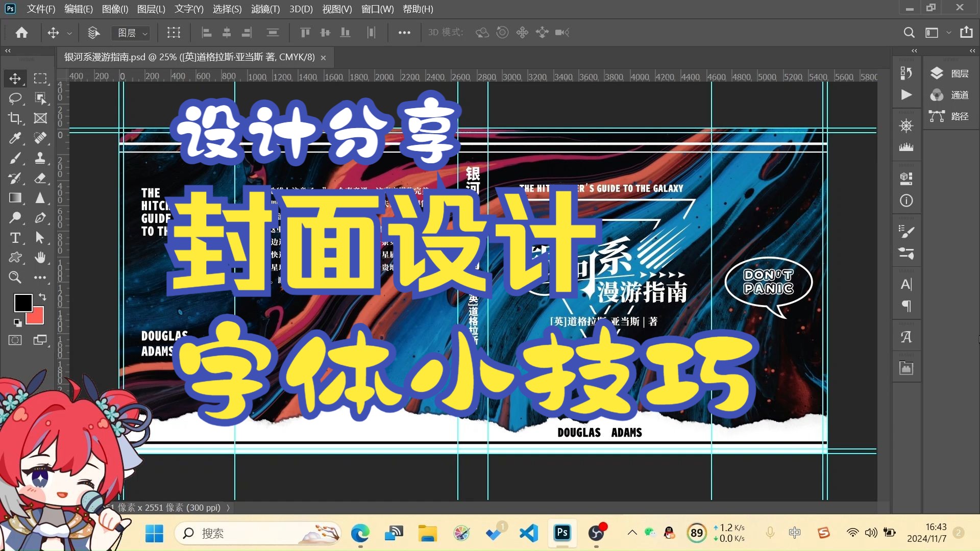980x551 pixels.
Task: Open the 帮助(H) menu
Action: (418, 9)
